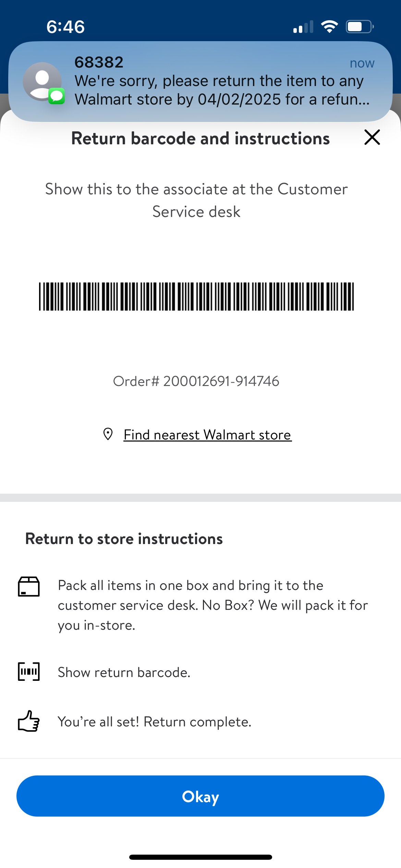Tap the 6:46 clock in status bar
The height and width of the screenshot is (868, 401).
coord(65,27)
